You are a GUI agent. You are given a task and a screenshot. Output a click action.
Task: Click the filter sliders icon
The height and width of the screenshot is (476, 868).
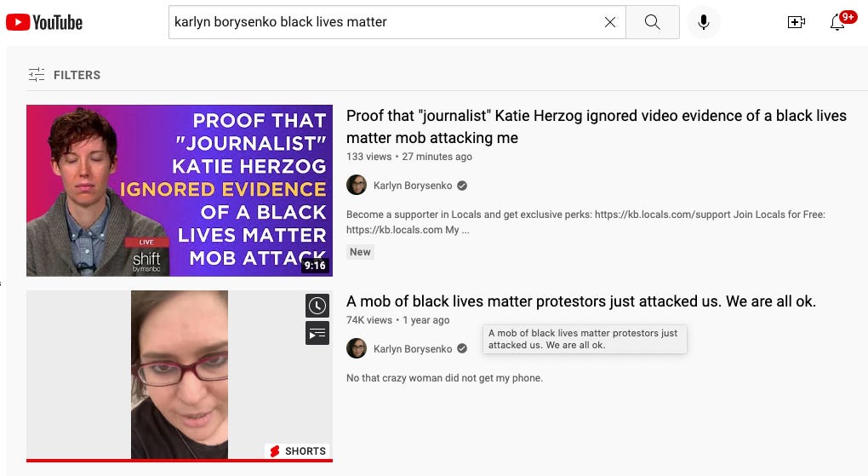click(x=37, y=75)
